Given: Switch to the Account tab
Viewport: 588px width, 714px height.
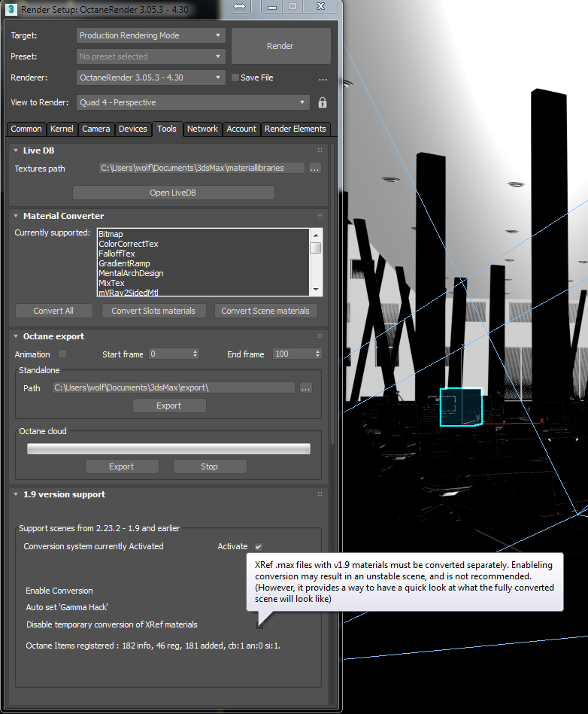Looking at the screenshot, I should tap(241, 129).
